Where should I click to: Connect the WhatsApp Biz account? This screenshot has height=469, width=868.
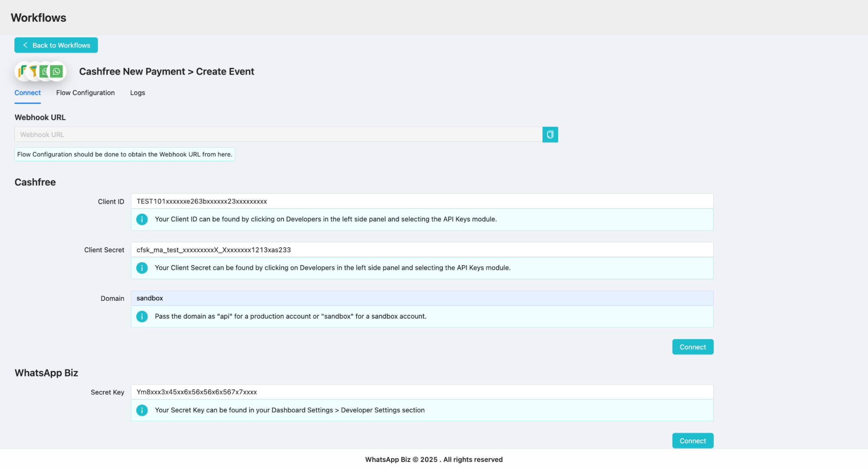[x=693, y=441]
